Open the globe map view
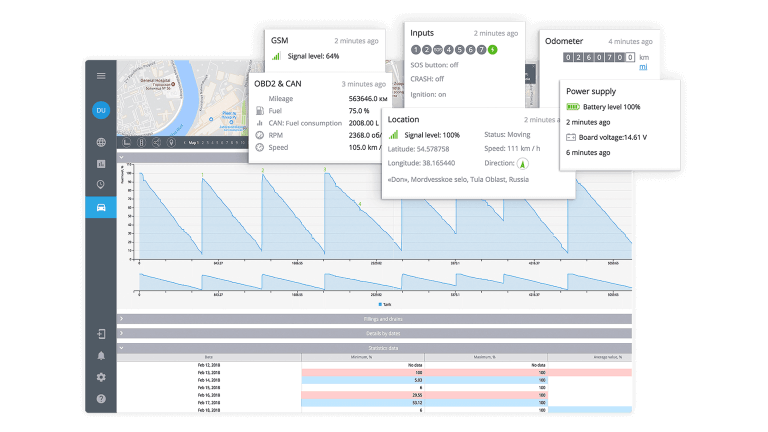The width and height of the screenshot is (768, 432). coord(101,143)
